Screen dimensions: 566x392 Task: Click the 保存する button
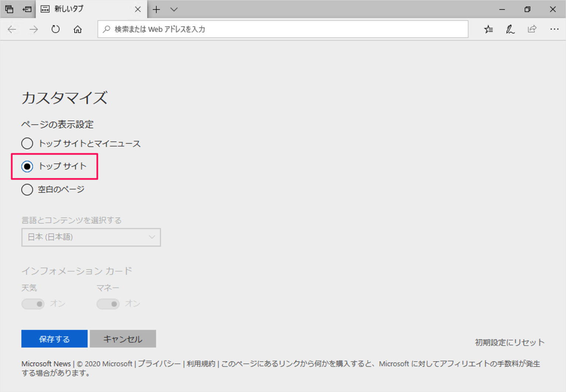pyautogui.click(x=54, y=339)
